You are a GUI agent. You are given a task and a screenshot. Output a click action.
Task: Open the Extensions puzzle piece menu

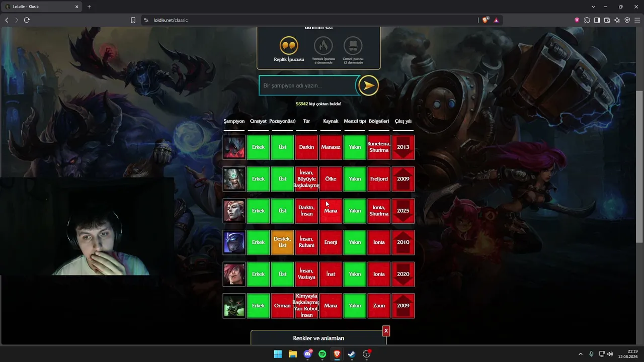pyautogui.click(x=587, y=20)
